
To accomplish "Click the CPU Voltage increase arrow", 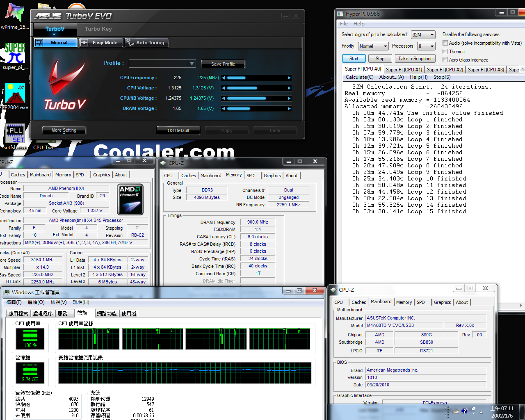I will 289,88.
